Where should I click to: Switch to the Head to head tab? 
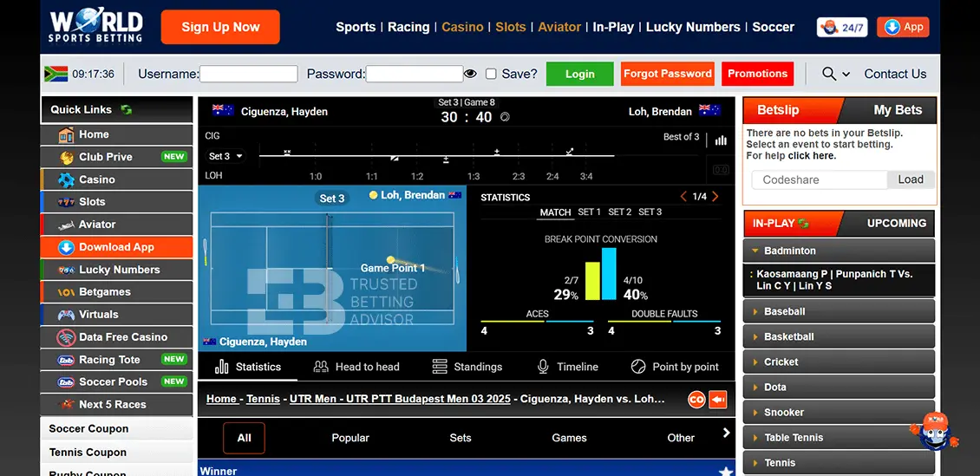[356, 367]
